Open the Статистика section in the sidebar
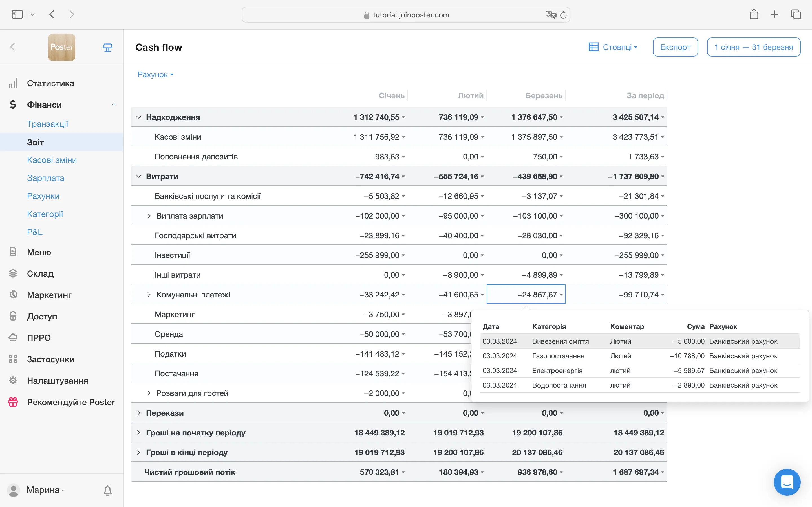The width and height of the screenshot is (812, 507). tap(50, 83)
